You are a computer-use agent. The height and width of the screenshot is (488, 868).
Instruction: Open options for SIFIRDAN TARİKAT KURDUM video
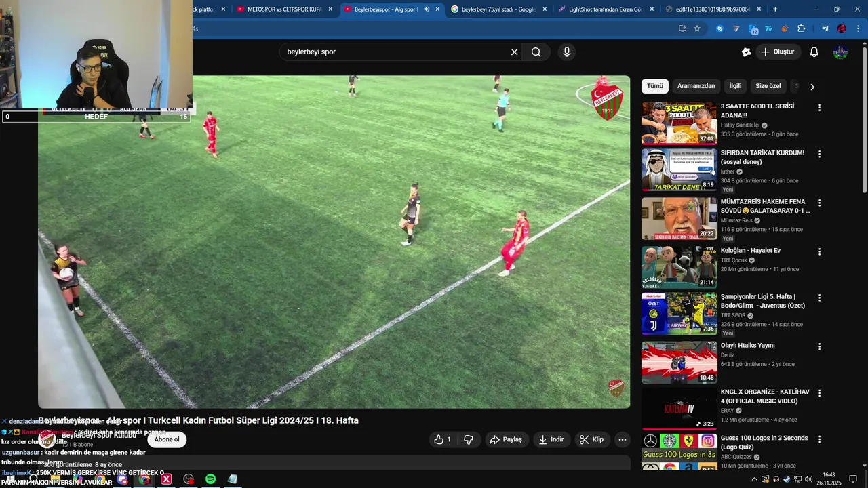[819, 155]
